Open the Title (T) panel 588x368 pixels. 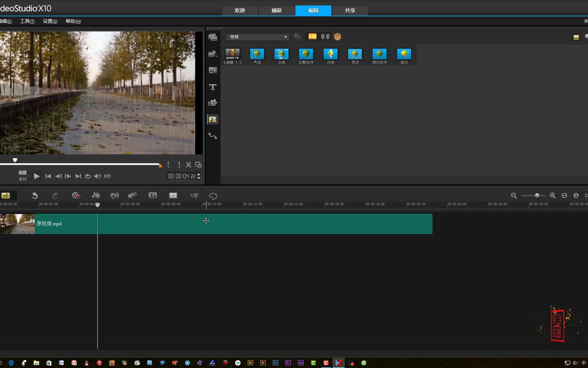213,87
